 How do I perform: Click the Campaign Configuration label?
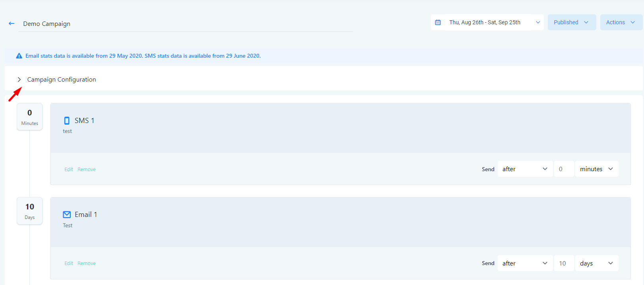click(62, 80)
